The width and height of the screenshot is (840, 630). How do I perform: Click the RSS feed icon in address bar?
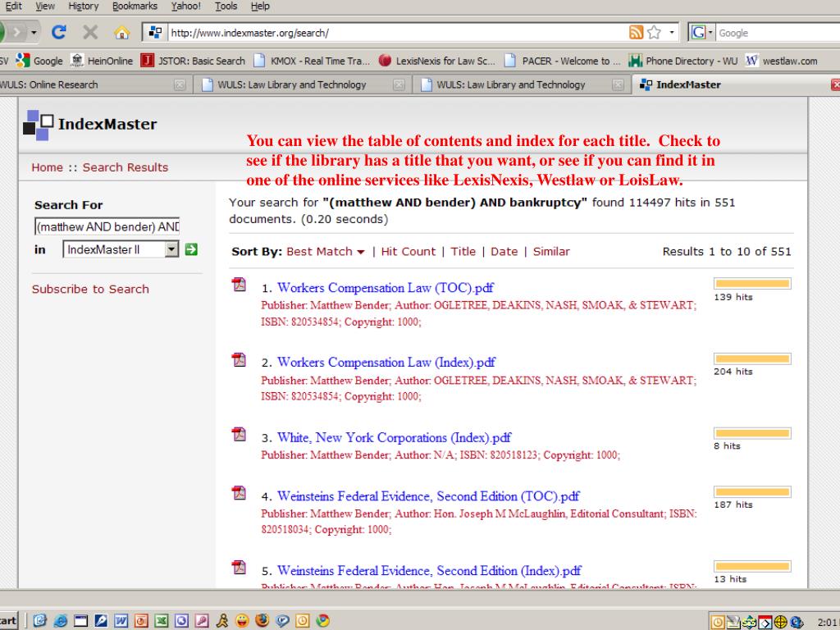(x=636, y=32)
